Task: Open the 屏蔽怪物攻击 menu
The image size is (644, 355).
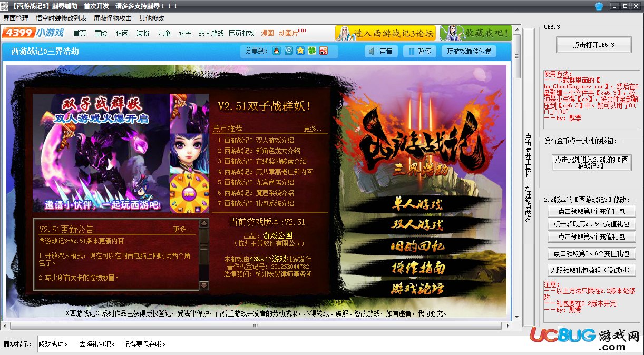Action: point(113,18)
